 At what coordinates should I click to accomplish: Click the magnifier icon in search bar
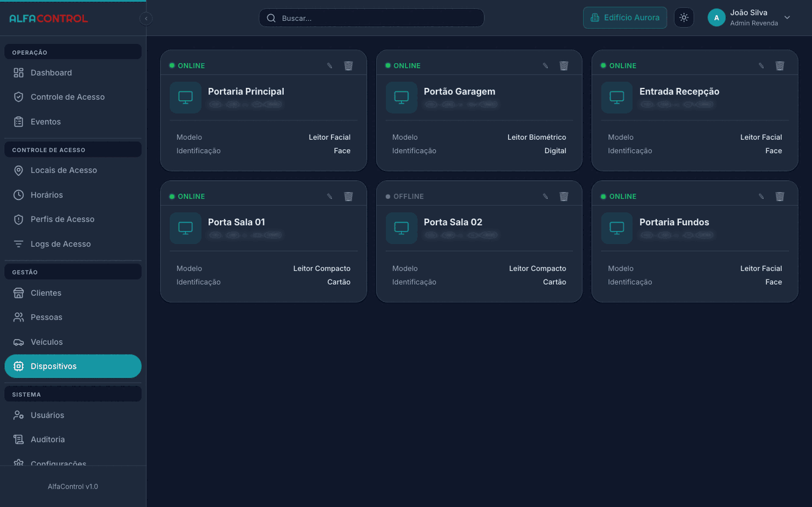pos(272,18)
